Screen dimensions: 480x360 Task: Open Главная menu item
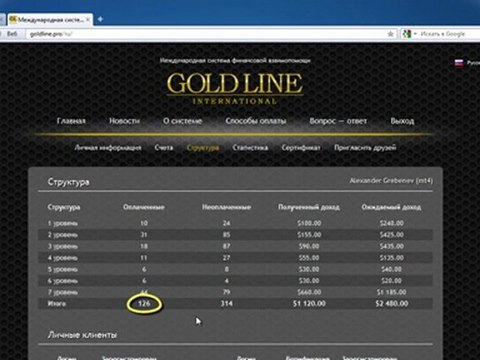[x=71, y=121]
